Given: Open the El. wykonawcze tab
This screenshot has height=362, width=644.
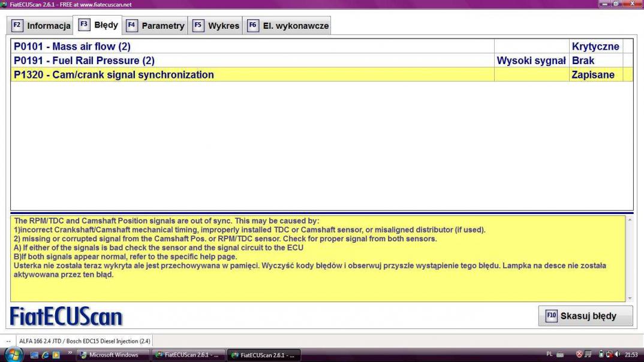Looking at the screenshot, I should (287, 26).
